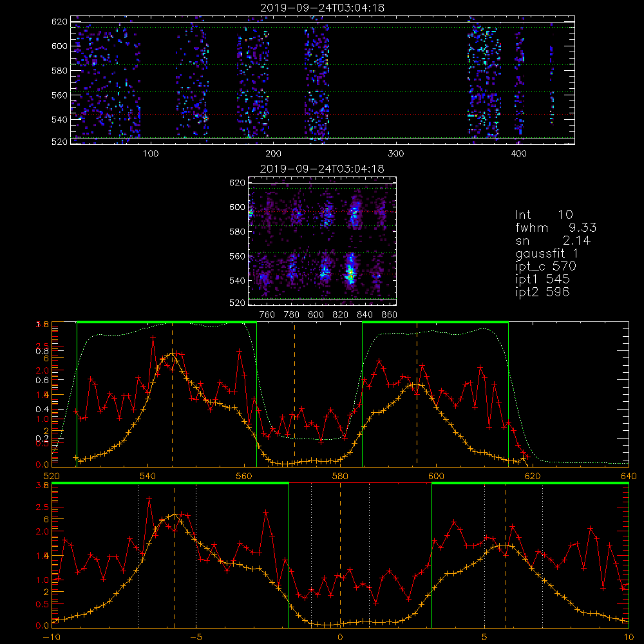Click x-axis label 760 on middle plot
This screenshot has height=644, width=644.
[267, 315]
